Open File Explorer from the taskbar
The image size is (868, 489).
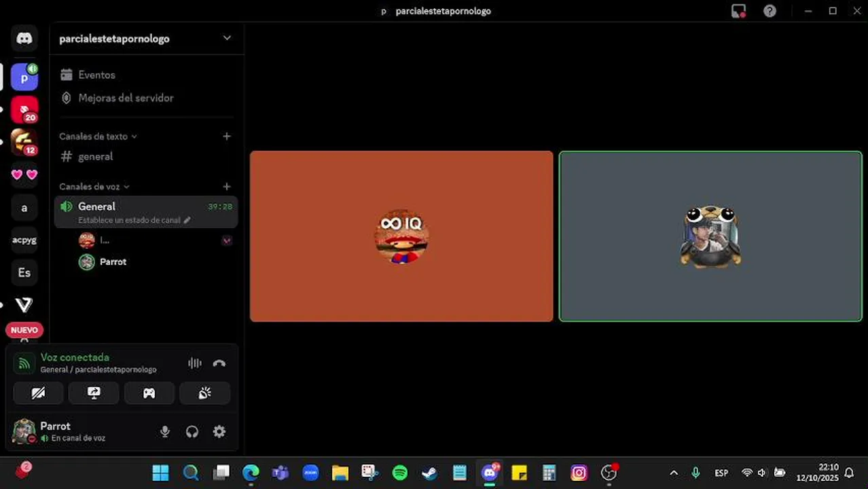tap(340, 473)
